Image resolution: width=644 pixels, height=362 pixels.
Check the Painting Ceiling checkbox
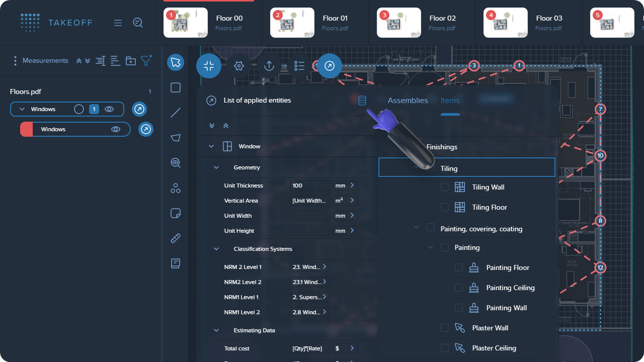(x=459, y=288)
